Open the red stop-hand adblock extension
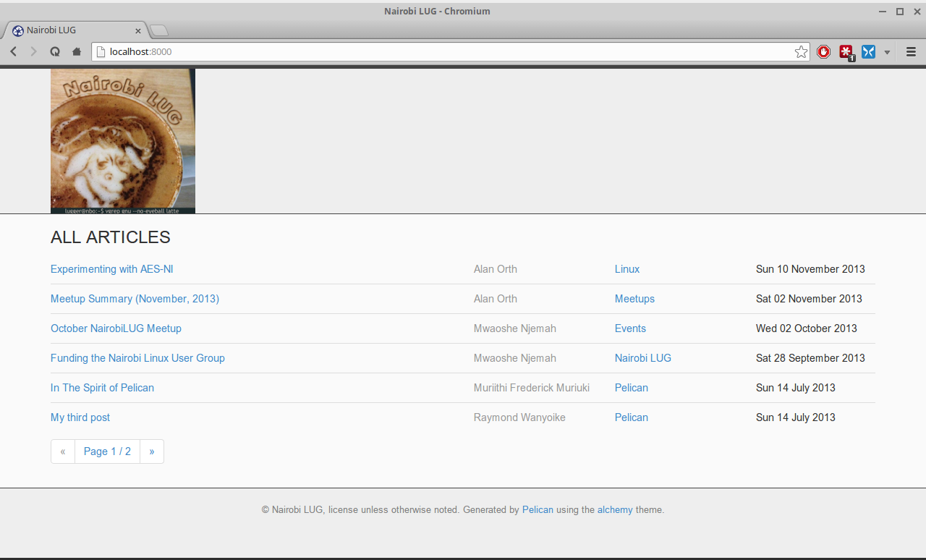The width and height of the screenshot is (926, 560). point(823,51)
